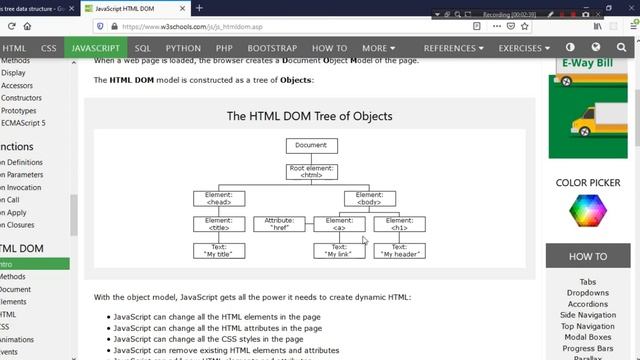Viewport: 640px width, 360px height.
Task: Click recorder toolbar pencil draw tool
Action: pyautogui.click(x=551, y=14)
